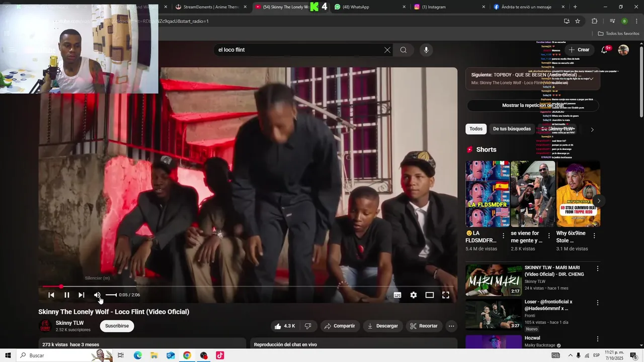Open the Todos los favoritos folder
The height and width of the screenshot is (362, 644).
pos(619,34)
